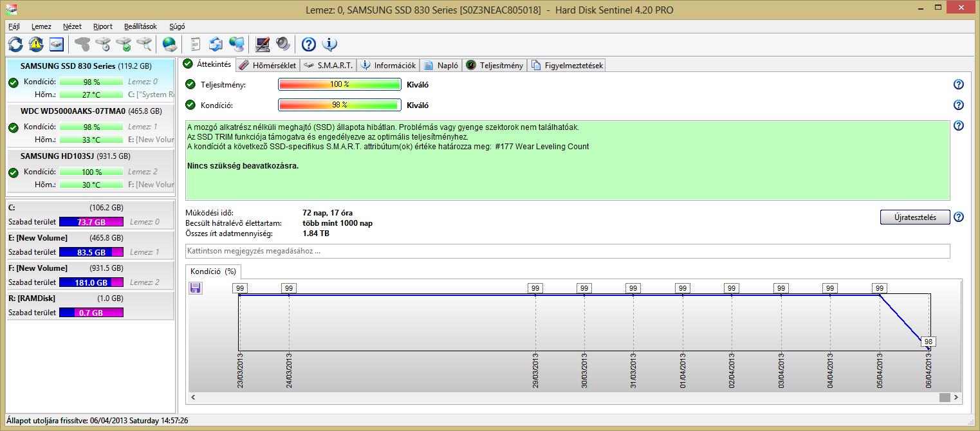
Task: Click the floppy save icon in Kondíció graph
Action: point(196,288)
